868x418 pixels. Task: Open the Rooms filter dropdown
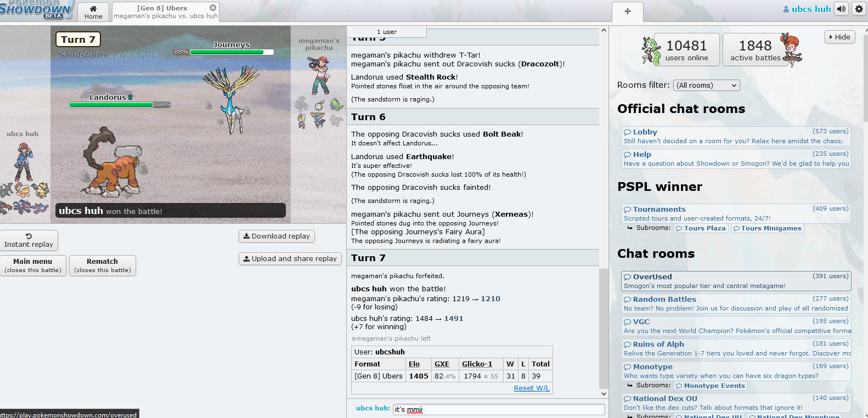707,85
